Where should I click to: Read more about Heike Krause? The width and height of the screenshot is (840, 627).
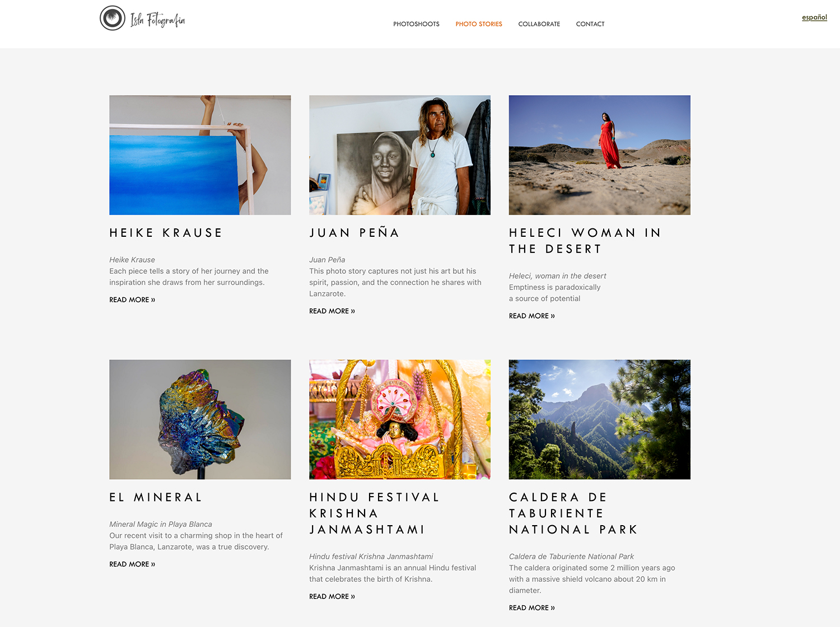(x=132, y=300)
